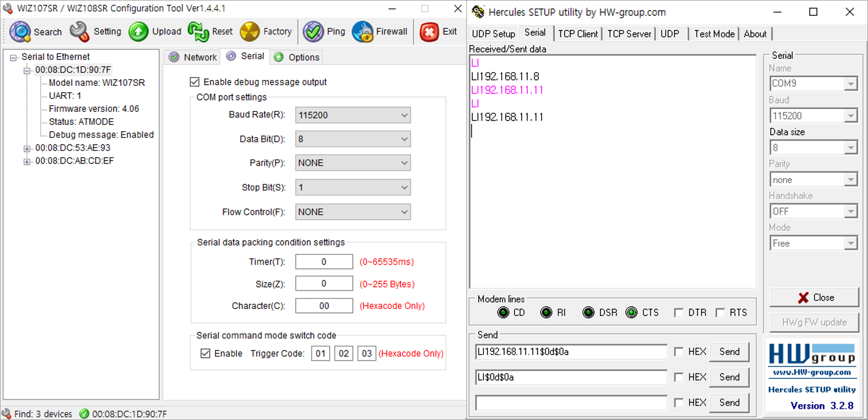The width and height of the screenshot is (868, 420).
Task: Enable the RTS modem line
Action: tap(720, 313)
